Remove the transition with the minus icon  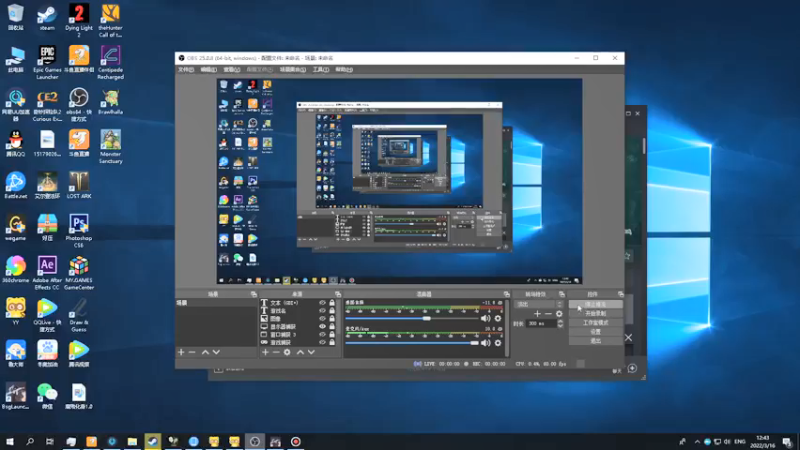(548, 314)
